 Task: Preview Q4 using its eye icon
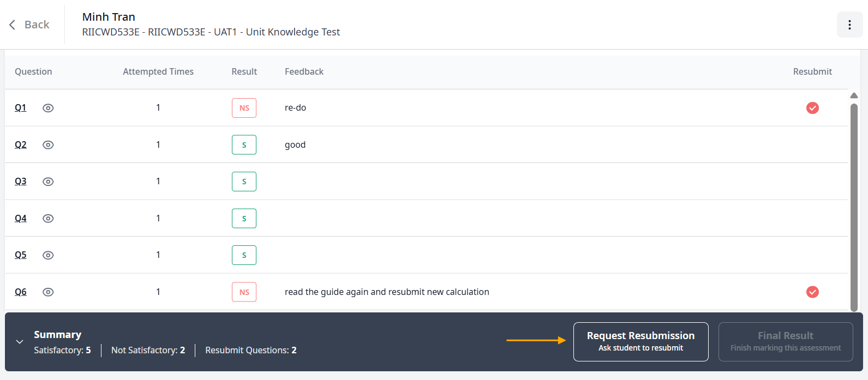tap(48, 219)
